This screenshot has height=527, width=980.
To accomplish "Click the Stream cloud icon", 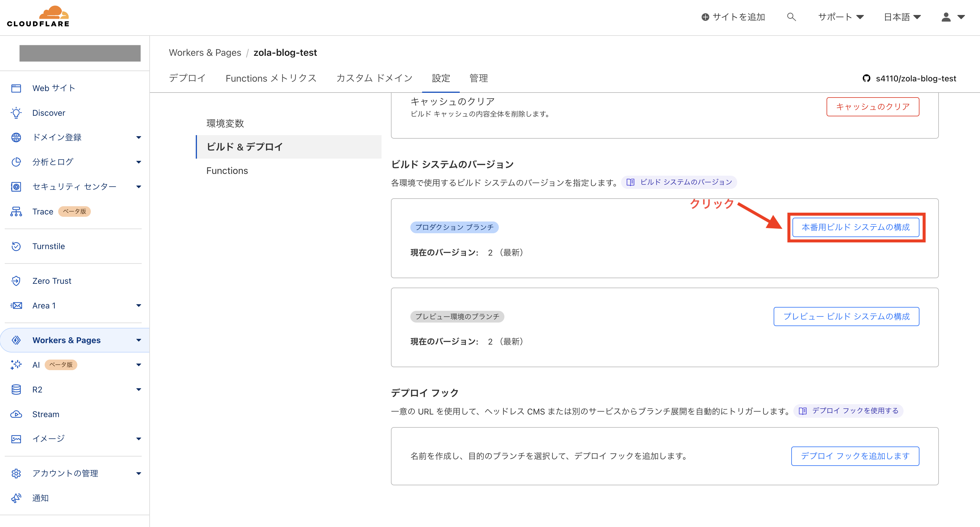I will 16,414.
